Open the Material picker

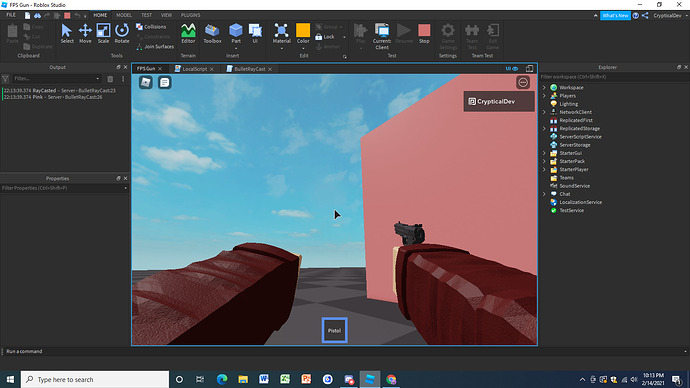(x=281, y=33)
